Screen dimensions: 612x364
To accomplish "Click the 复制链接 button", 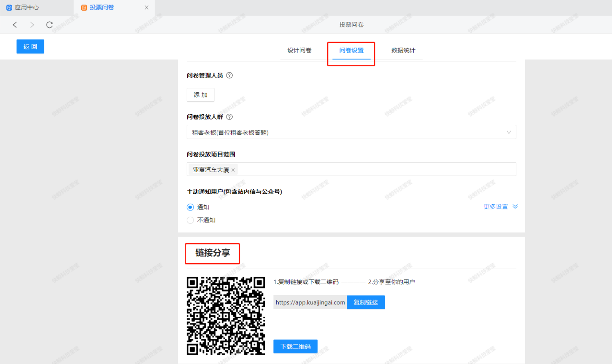I will click(x=366, y=302).
